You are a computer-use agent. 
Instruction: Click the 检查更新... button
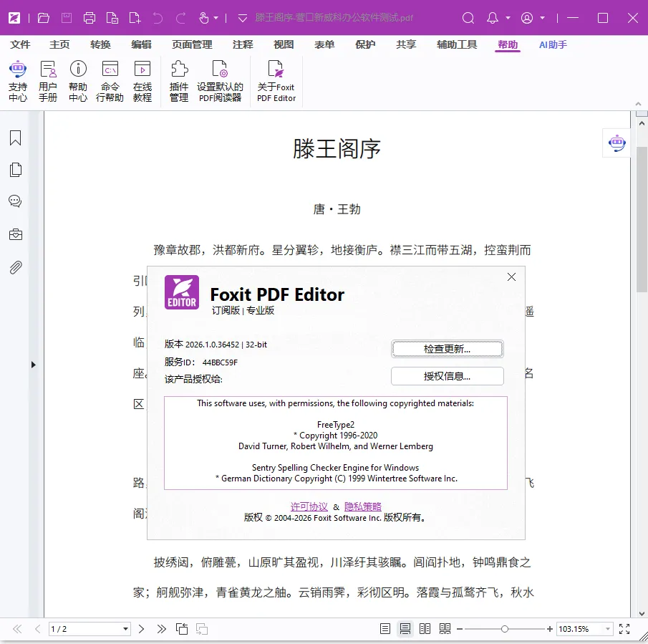tap(447, 349)
